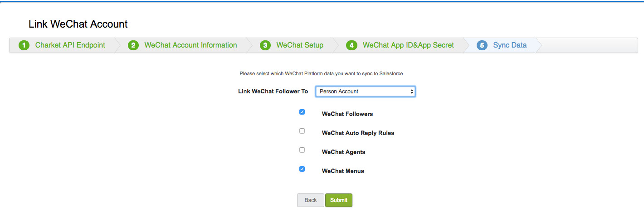Open WeChat Account Information step

[190, 45]
